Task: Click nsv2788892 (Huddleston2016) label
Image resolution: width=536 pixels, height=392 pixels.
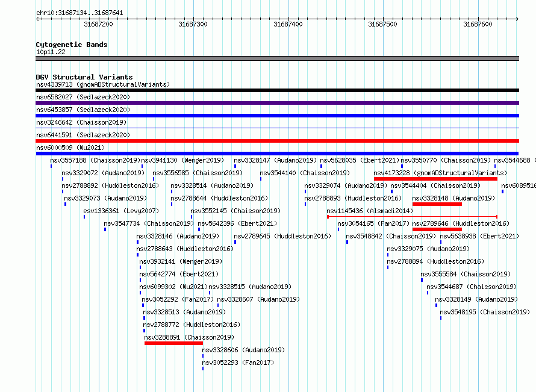Action: pos(110,185)
